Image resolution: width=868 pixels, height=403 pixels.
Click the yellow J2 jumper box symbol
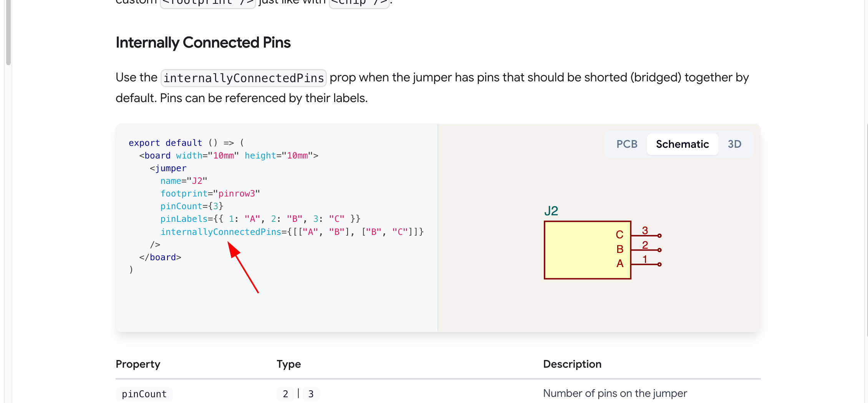[587, 250]
